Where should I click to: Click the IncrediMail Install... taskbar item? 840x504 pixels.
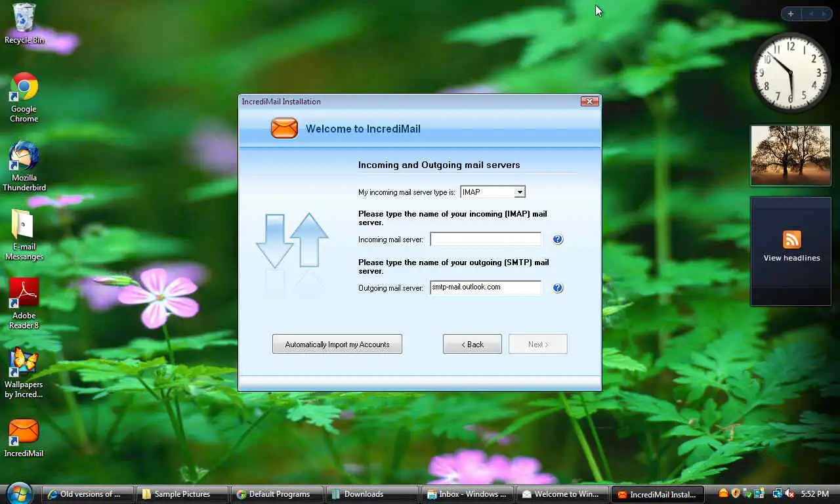click(x=658, y=494)
